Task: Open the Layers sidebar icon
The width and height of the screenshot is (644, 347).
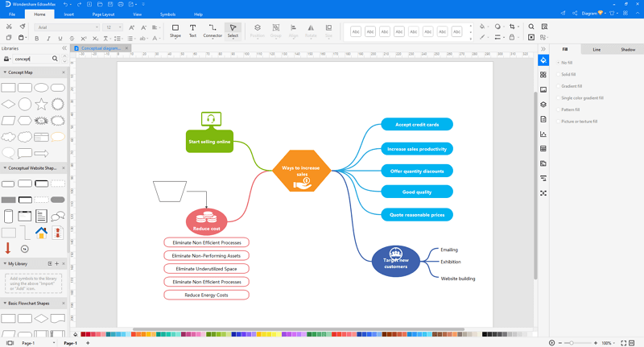Action: tap(543, 105)
